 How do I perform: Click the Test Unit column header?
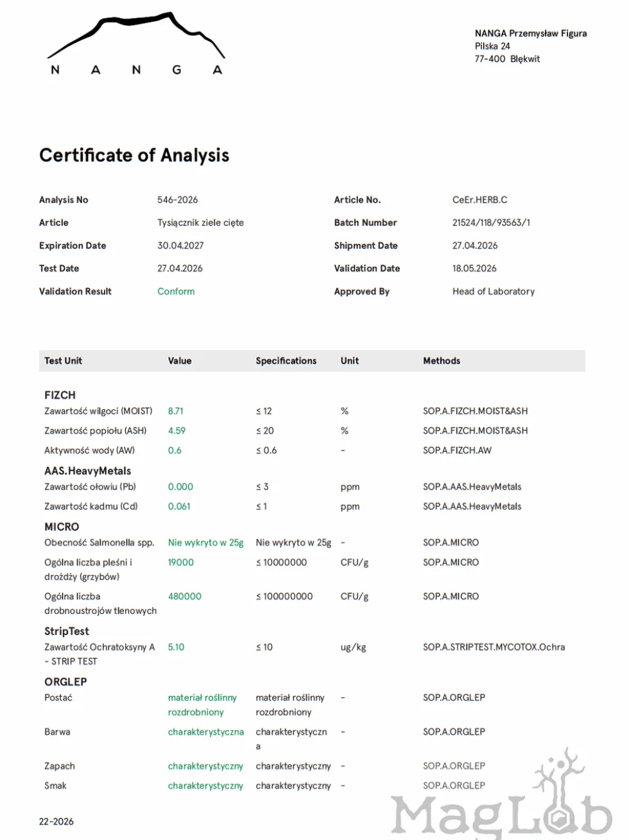tap(63, 361)
